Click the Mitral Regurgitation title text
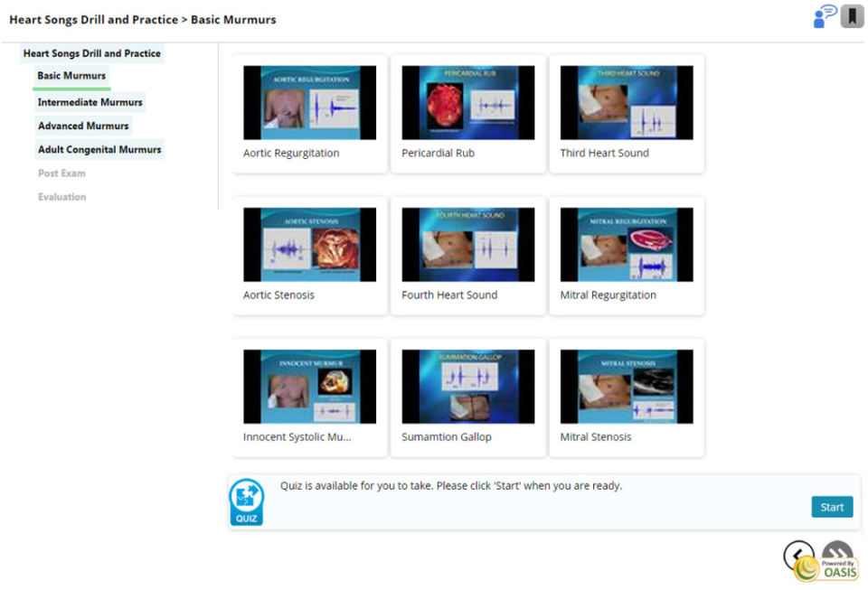868x590 pixels. 608,295
